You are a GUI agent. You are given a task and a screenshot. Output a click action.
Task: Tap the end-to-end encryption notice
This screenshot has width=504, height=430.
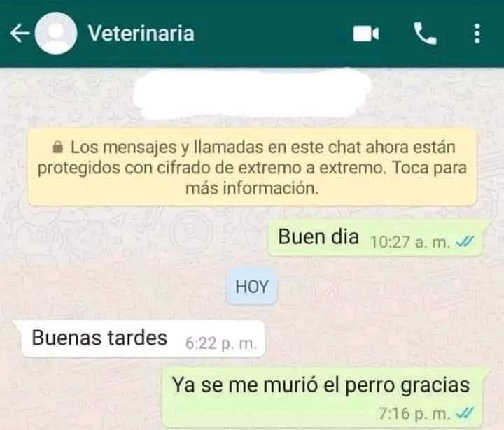(x=252, y=167)
